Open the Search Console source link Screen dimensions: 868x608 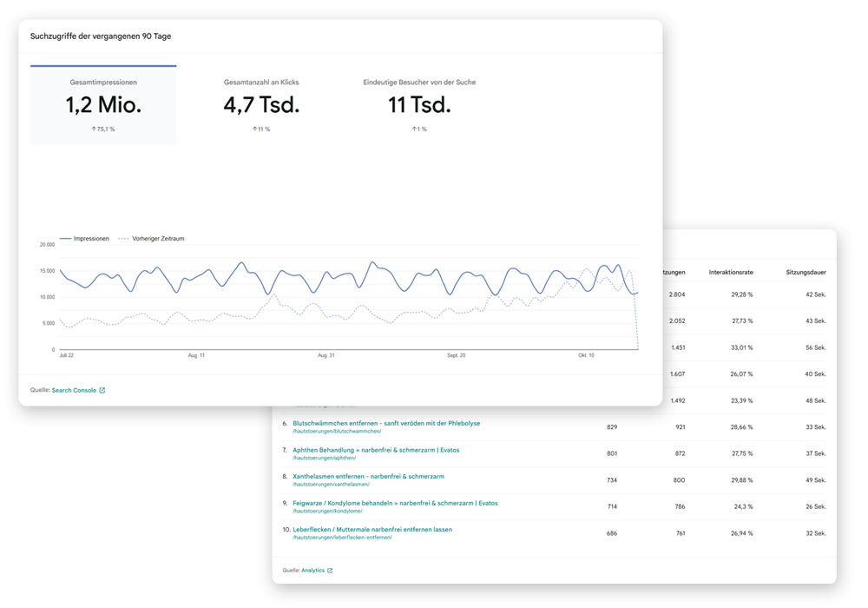74,390
